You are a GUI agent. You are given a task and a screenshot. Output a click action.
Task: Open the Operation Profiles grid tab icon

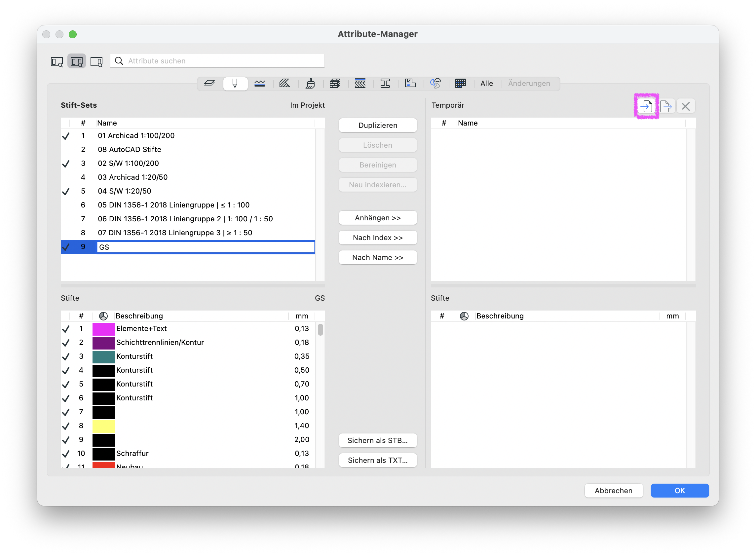(x=461, y=83)
